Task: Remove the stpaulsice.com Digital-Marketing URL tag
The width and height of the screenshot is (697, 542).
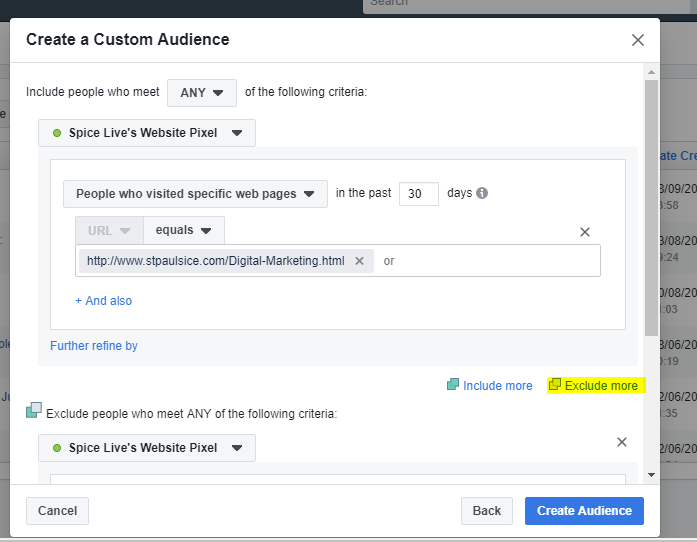Action: (x=359, y=261)
